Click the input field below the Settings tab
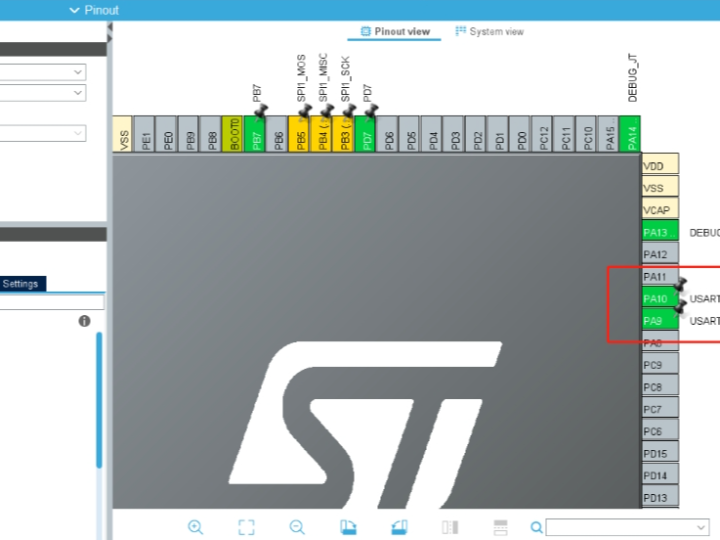This screenshot has height=540, width=720. pos(52,302)
